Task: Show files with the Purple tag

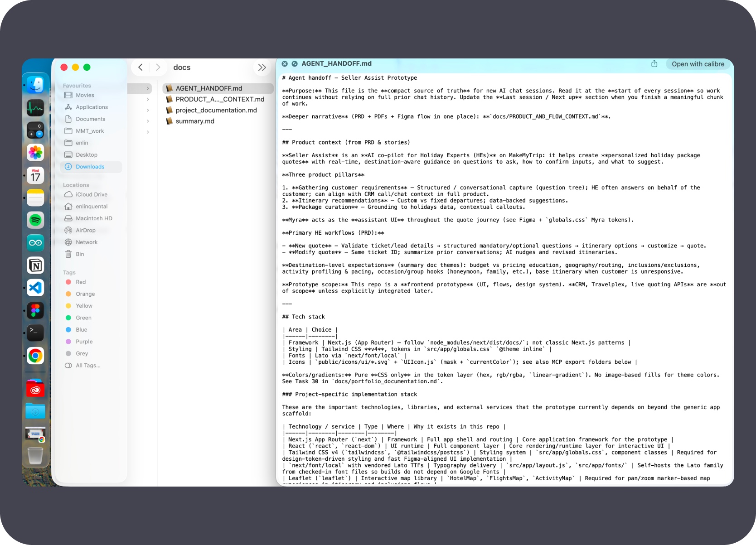Action: [91, 342]
